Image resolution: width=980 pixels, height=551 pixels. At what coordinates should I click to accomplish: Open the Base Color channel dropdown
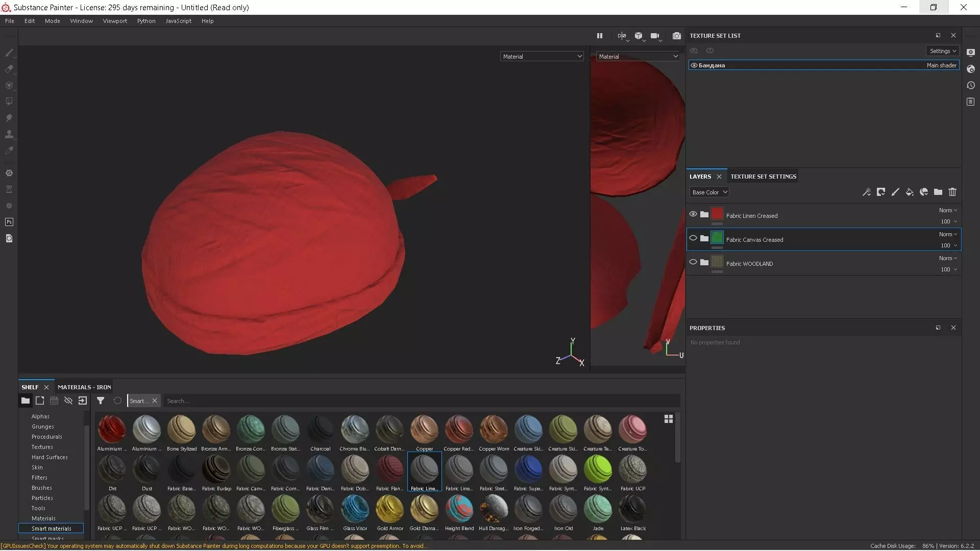click(x=709, y=192)
